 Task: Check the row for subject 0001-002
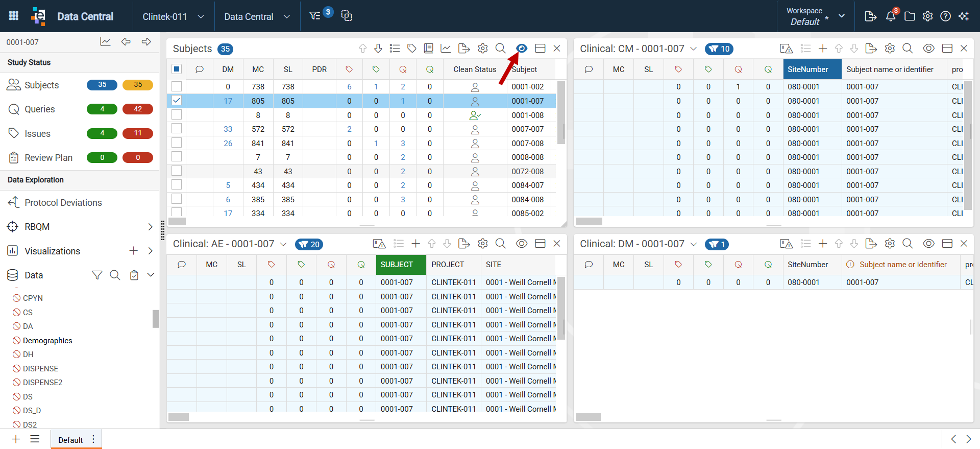177,86
